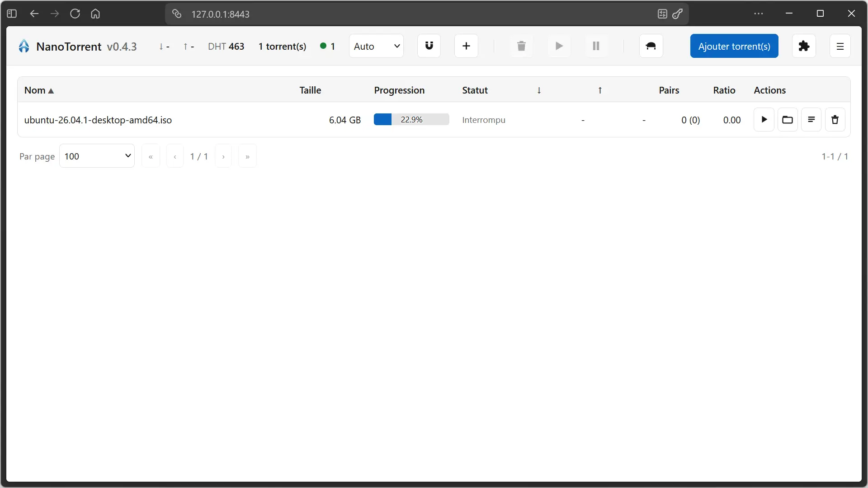Image resolution: width=868 pixels, height=488 pixels.
Task: Click the browser reload icon
Action: (75, 14)
